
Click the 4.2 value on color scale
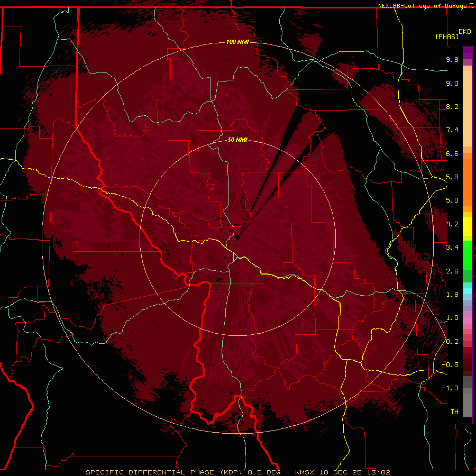[x=452, y=224]
